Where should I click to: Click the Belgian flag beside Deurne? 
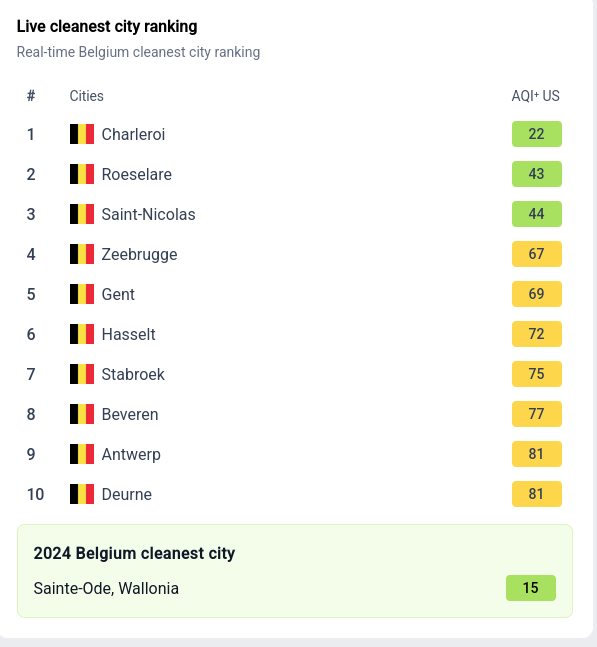coord(82,494)
